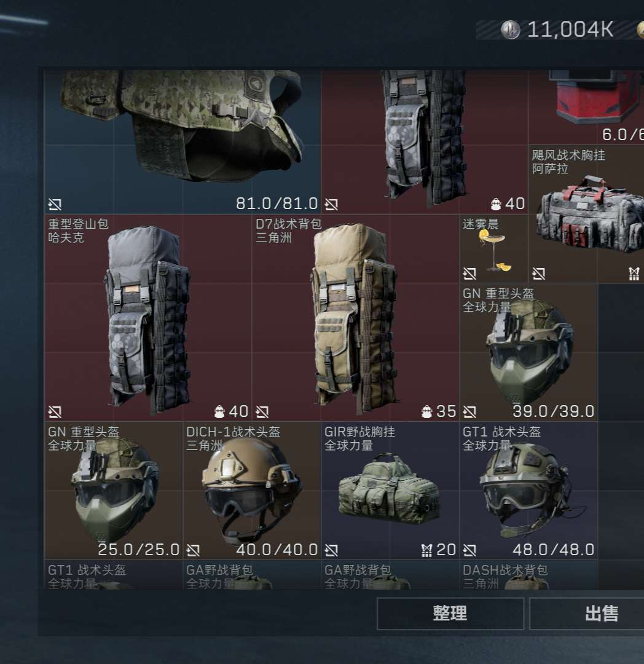Select the 飓风战术胸挂 chest rig

coord(586,214)
